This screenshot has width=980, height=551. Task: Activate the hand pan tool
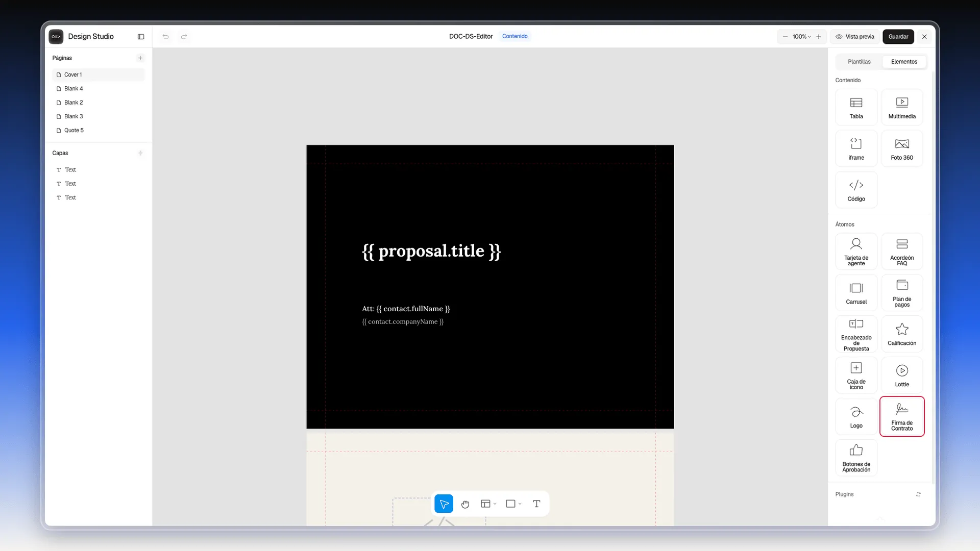465,504
